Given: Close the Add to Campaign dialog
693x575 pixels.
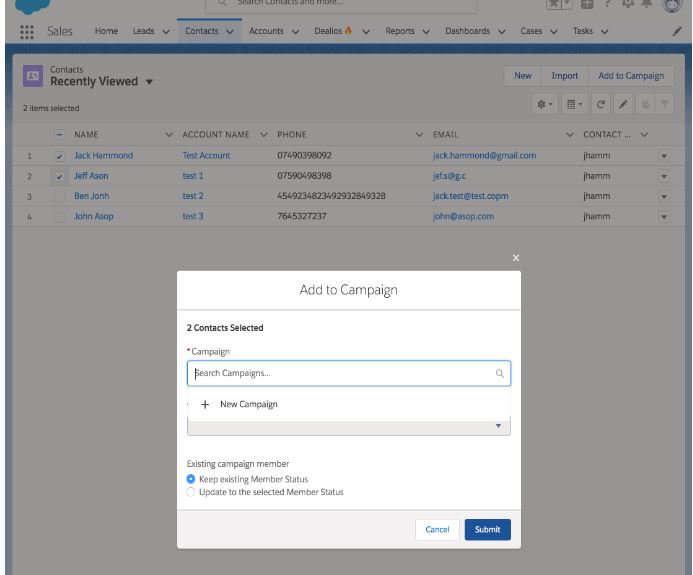Looking at the screenshot, I should (516, 259).
